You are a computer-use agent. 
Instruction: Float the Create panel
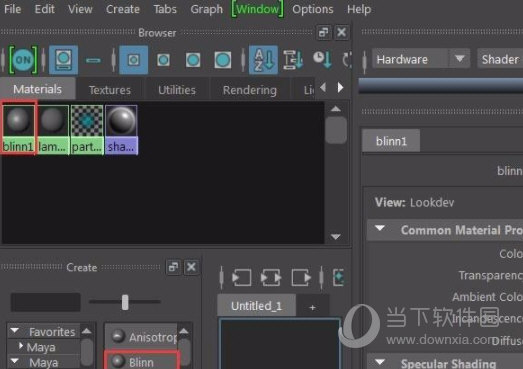tap(173, 267)
